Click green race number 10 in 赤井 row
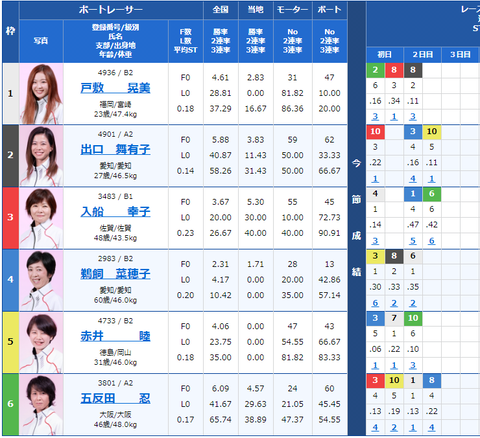Screen dimensions: 480x438 [x=413, y=318]
